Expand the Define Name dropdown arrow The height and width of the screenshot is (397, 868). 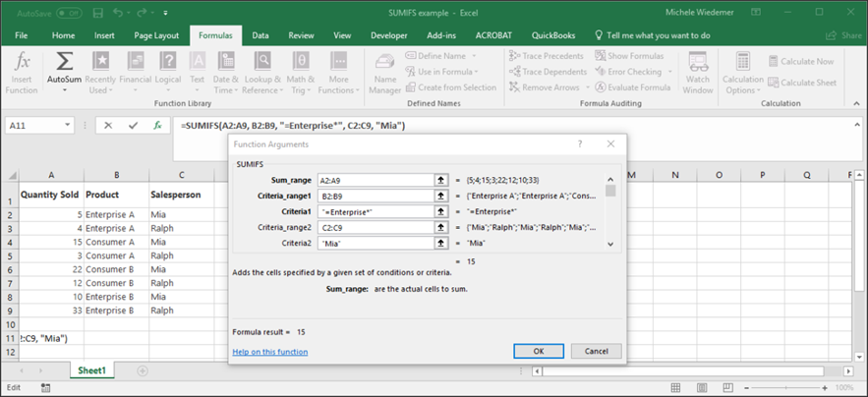pos(475,56)
